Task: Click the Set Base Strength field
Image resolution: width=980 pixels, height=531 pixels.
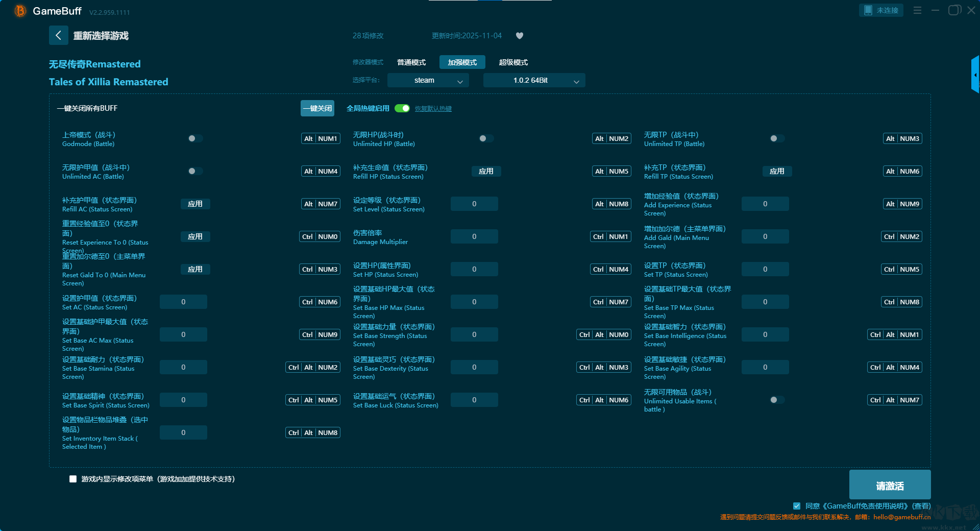Action: pos(474,334)
